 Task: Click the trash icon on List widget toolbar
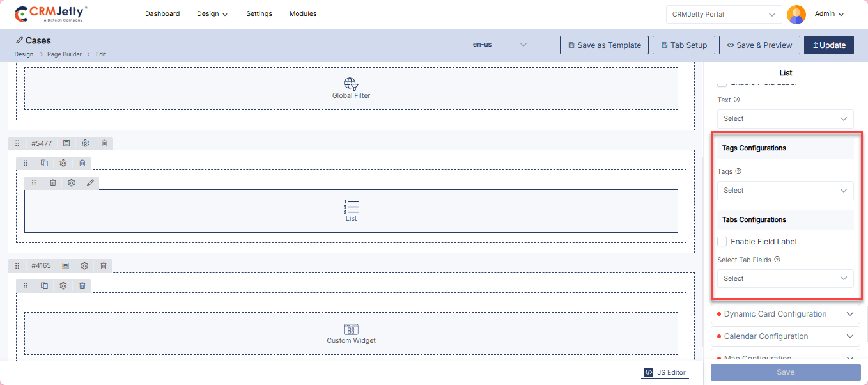click(x=52, y=183)
